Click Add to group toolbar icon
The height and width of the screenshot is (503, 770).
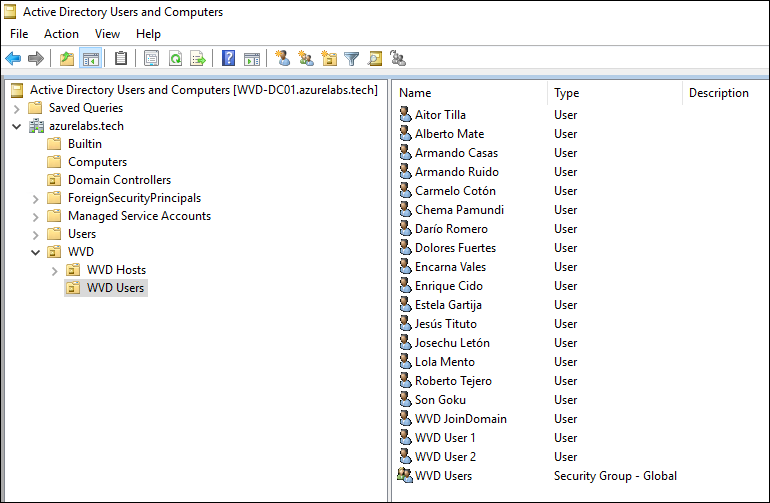[398, 59]
